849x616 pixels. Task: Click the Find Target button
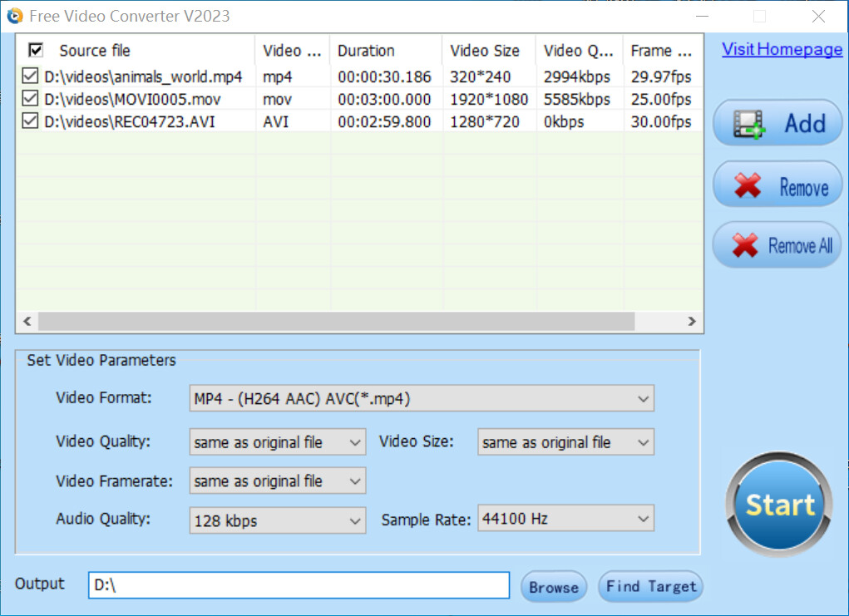[650, 586]
